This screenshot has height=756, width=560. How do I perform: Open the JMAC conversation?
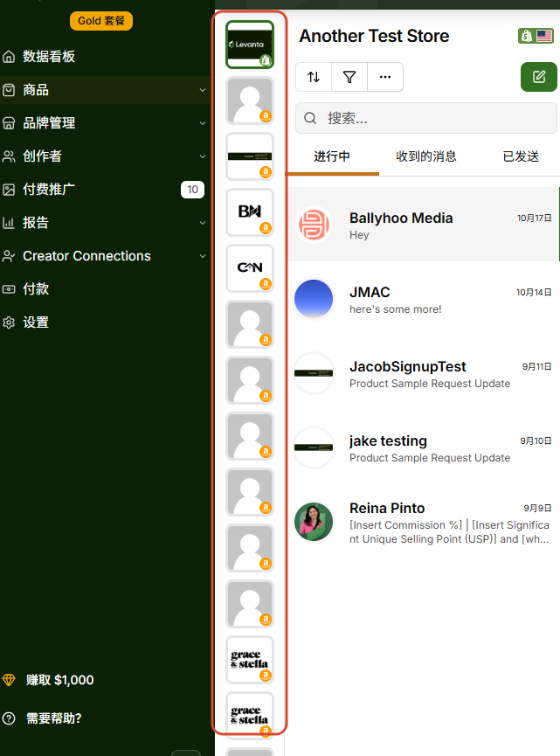pos(424,299)
